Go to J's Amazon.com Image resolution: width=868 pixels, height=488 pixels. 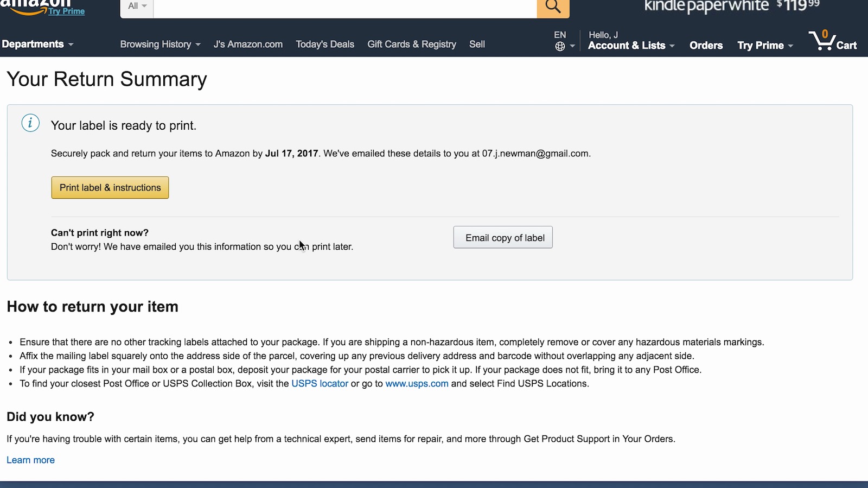(248, 45)
